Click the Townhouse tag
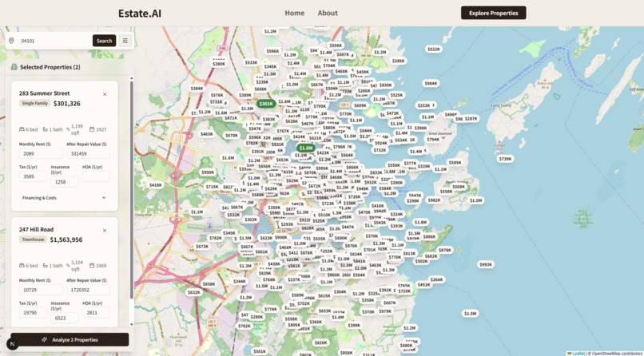Screen dimensions: 644x356 coord(34,239)
